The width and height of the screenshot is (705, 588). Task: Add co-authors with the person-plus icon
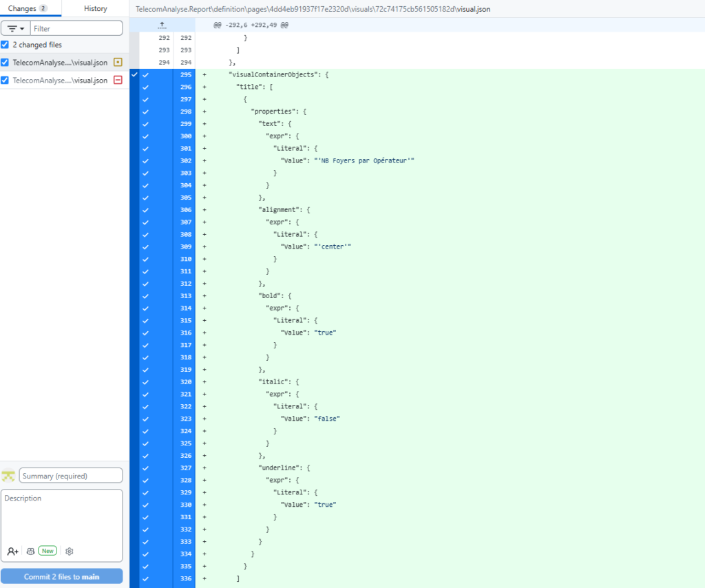tap(12, 551)
